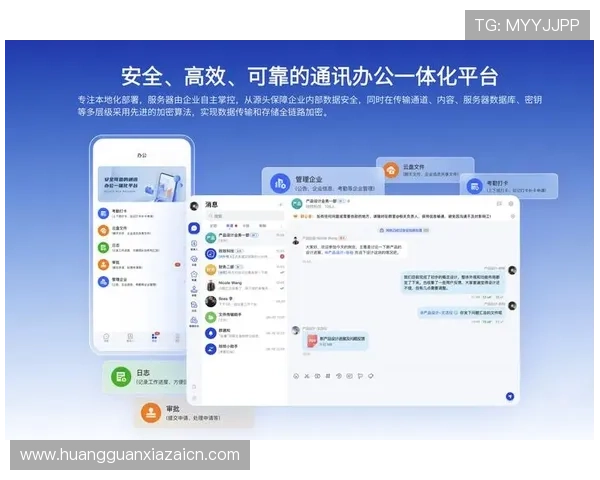Screen dimensions: 600x480
Task: Tap the phone's promotional banner image
Action: tap(142, 184)
